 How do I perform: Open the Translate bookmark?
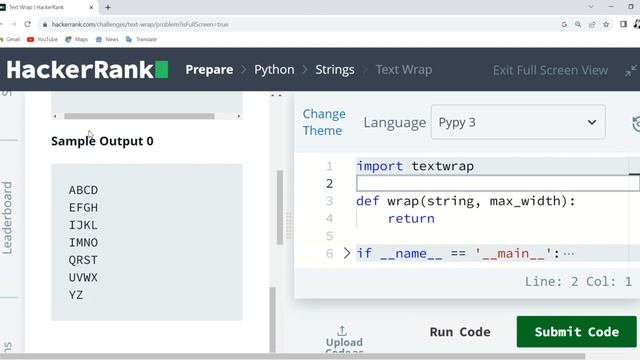(142, 40)
